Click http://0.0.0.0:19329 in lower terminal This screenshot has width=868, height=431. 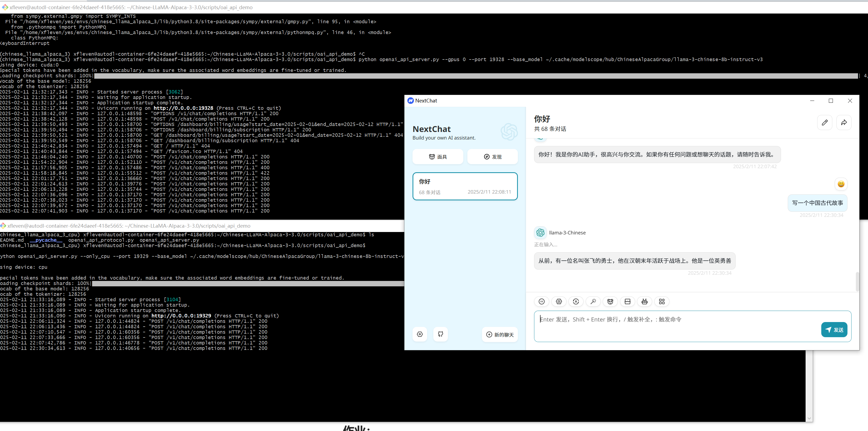point(181,316)
